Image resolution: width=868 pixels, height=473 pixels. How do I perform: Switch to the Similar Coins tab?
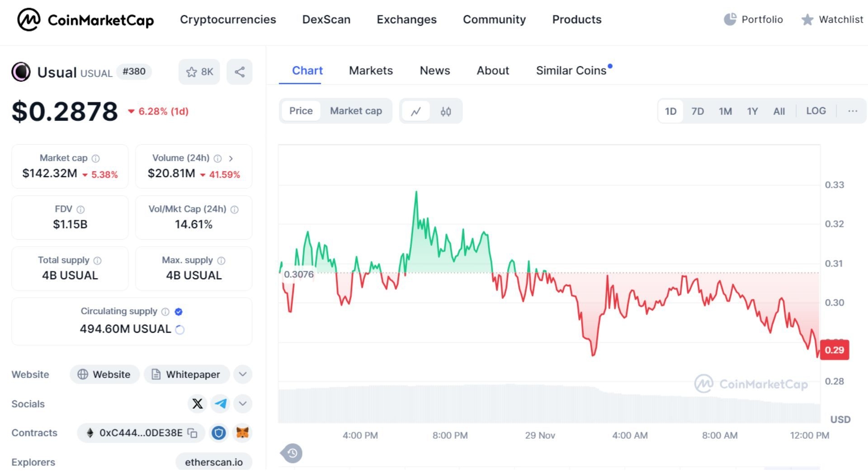click(571, 71)
